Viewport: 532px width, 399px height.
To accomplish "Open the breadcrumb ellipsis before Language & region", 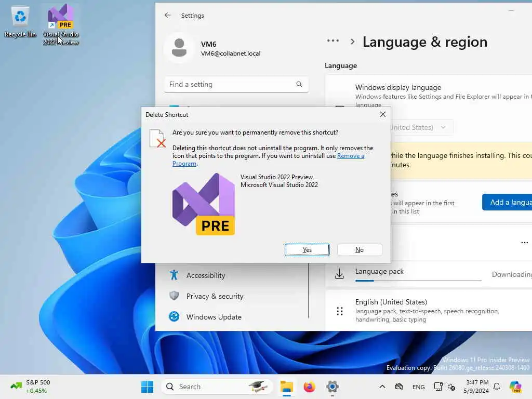I will 333,41.
